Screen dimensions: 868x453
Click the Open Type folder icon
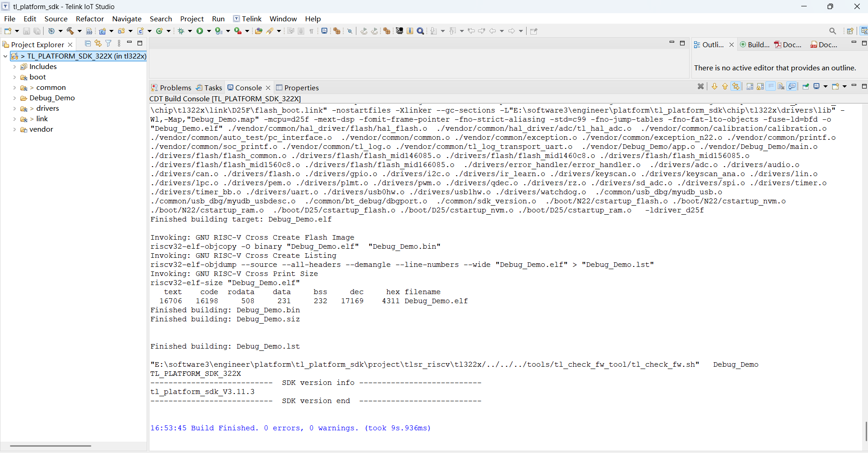(259, 31)
